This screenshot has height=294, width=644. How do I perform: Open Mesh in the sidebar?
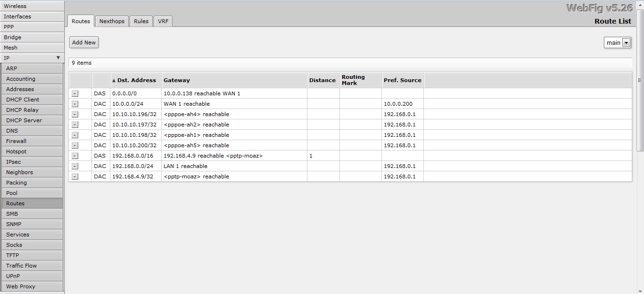(x=32, y=48)
